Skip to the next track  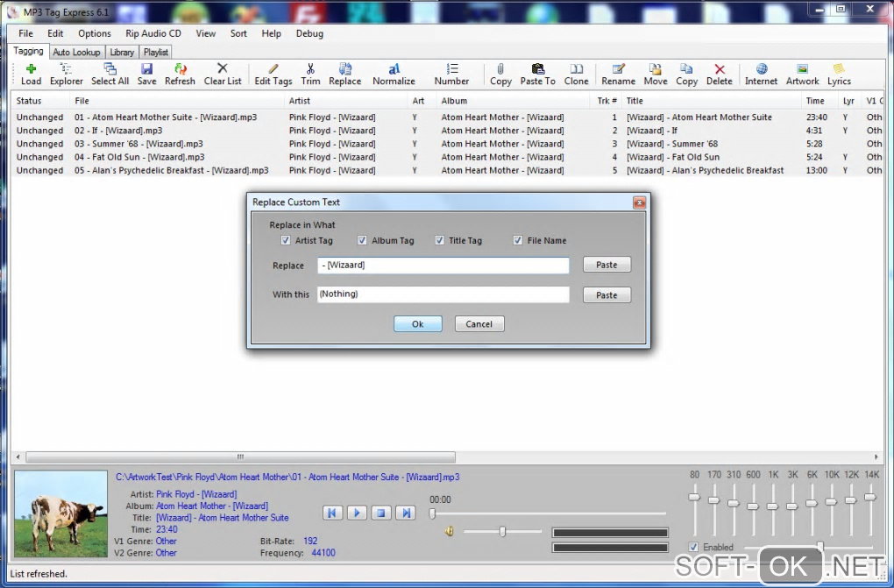point(406,513)
